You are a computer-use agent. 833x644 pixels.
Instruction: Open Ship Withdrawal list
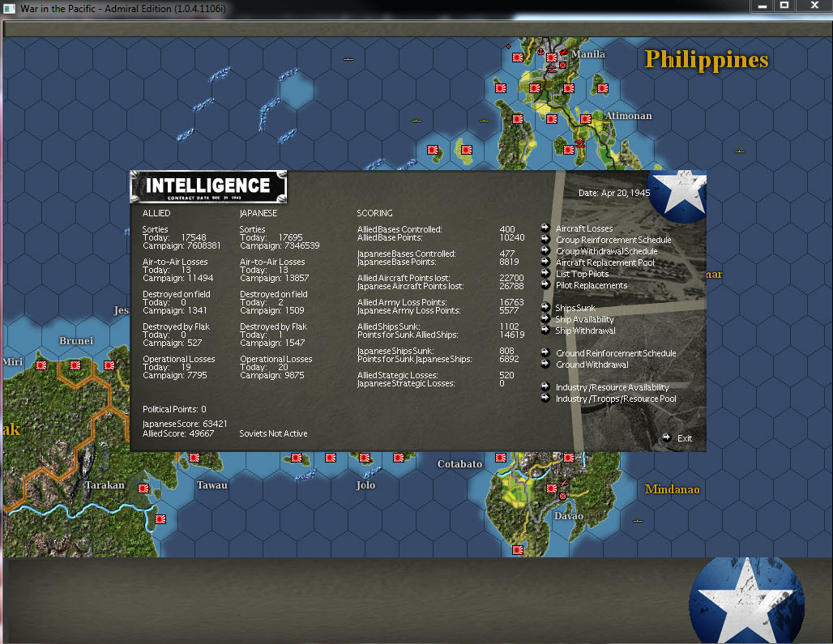[x=585, y=331]
